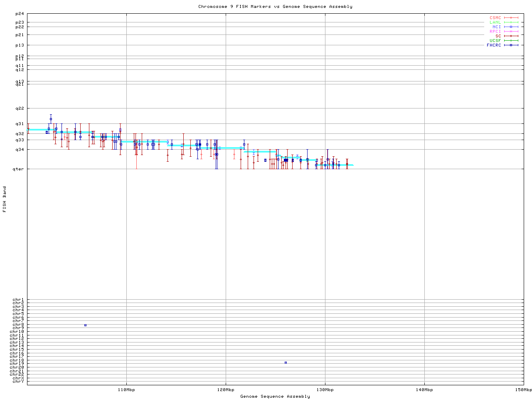The image size is (532, 399).
Task: Click the q22 band label
Action: [x=20, y=108]
